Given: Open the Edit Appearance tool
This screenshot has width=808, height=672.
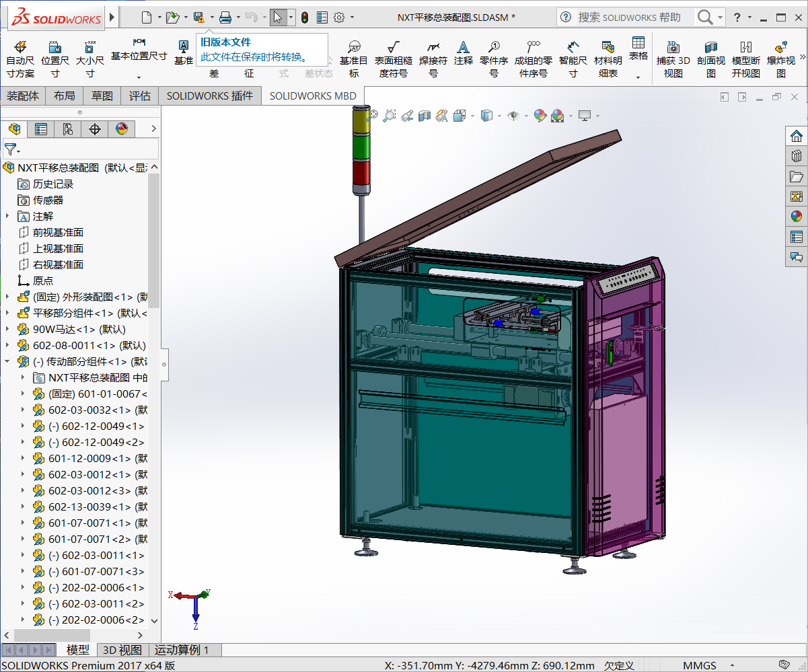Looking at the screenshot, I should [539, 116].
